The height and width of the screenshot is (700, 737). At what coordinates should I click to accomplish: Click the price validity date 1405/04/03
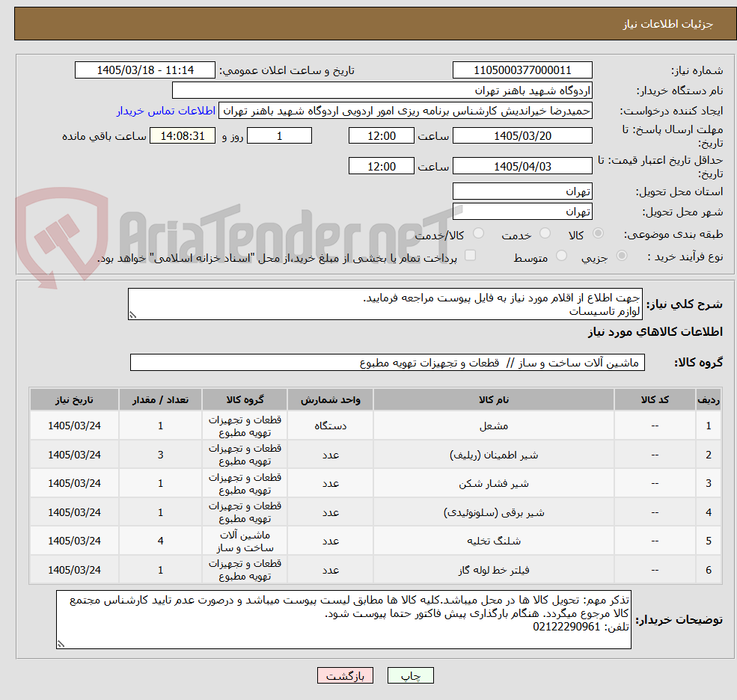tap(522, 166)
